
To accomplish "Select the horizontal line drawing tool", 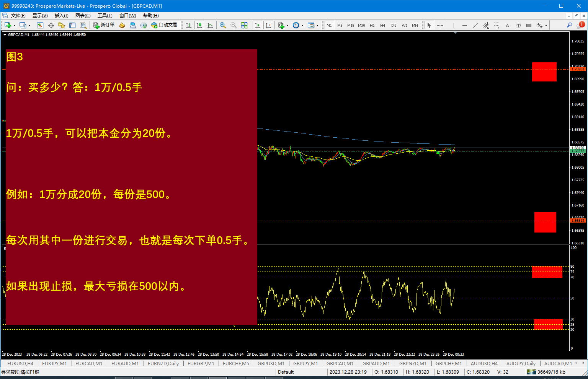I will click(465, 25).
